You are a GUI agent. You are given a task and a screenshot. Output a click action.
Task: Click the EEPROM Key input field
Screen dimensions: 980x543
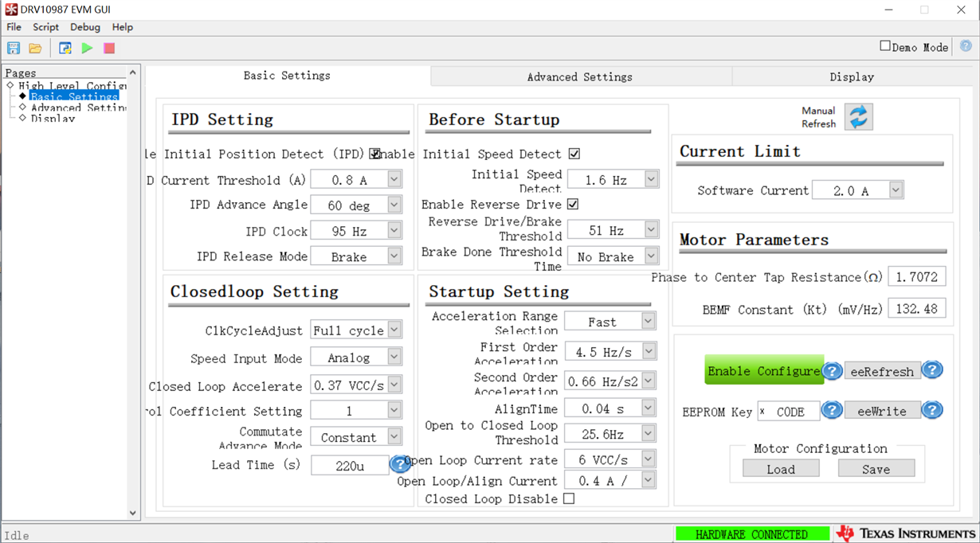[788, 412]
